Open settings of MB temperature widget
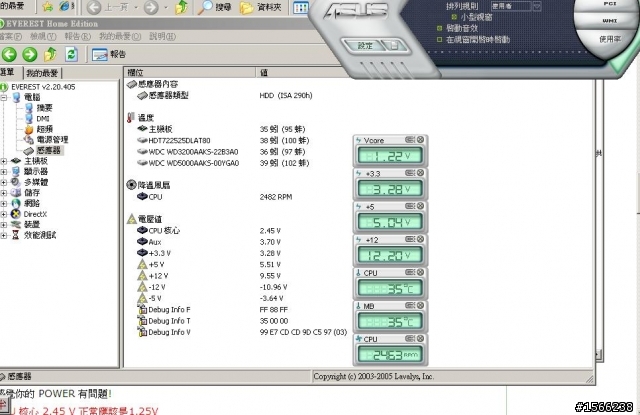 410,305
